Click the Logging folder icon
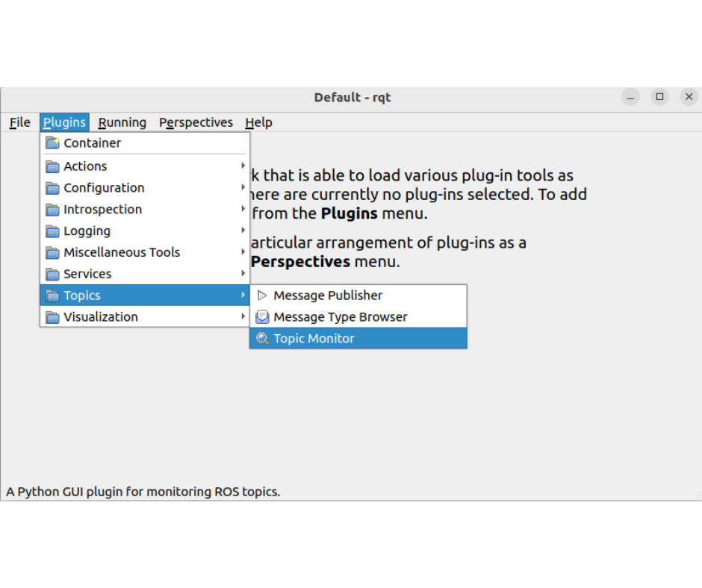702x588 pixels. pyautogui.click(x=52, y=231)
